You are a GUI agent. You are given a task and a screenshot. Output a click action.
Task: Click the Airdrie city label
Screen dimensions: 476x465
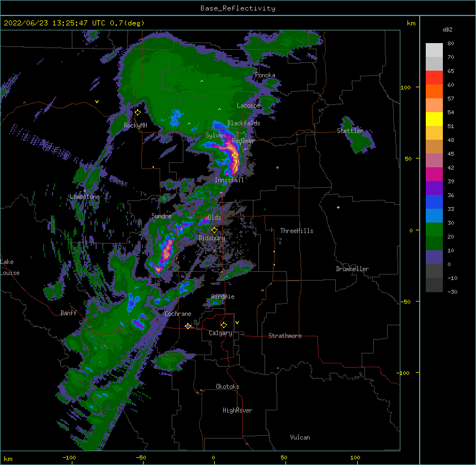[x=223, y=297]
